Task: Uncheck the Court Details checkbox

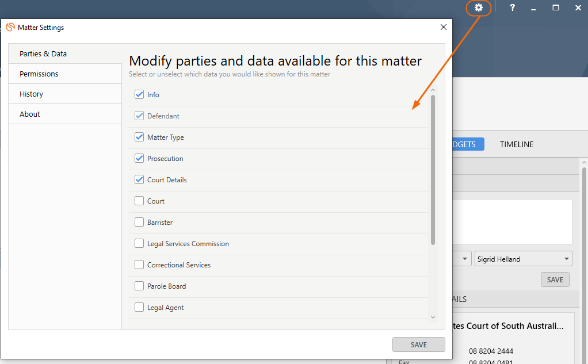Action: 139,179
